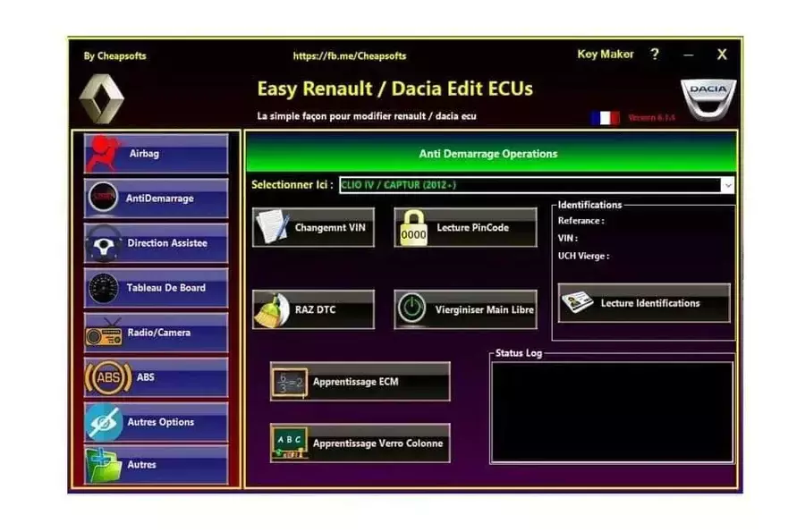Open the Autres section
This screenshot has height=532, width=805.
point(156,465)
